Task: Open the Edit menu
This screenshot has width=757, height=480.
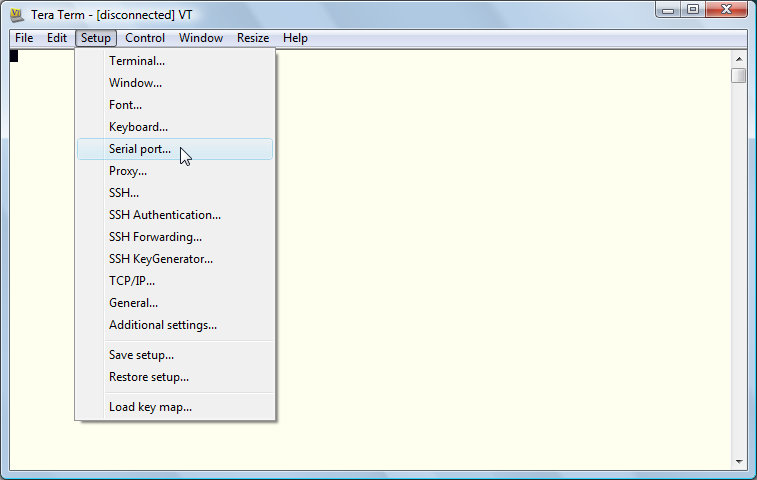Action: point(57,38)
